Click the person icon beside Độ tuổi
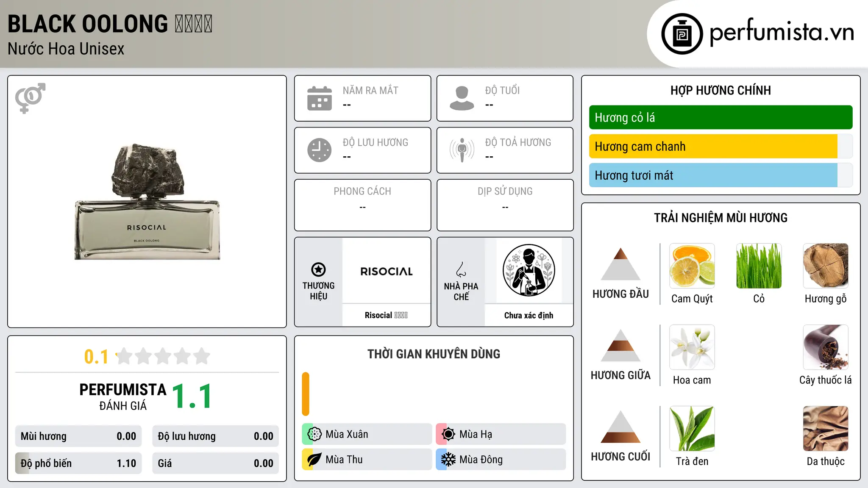The height and width of the screenshot is (488, 868). tap(462, 98)
